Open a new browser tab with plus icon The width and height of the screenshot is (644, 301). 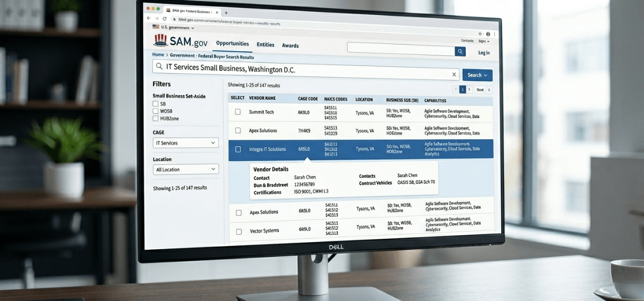226,12
